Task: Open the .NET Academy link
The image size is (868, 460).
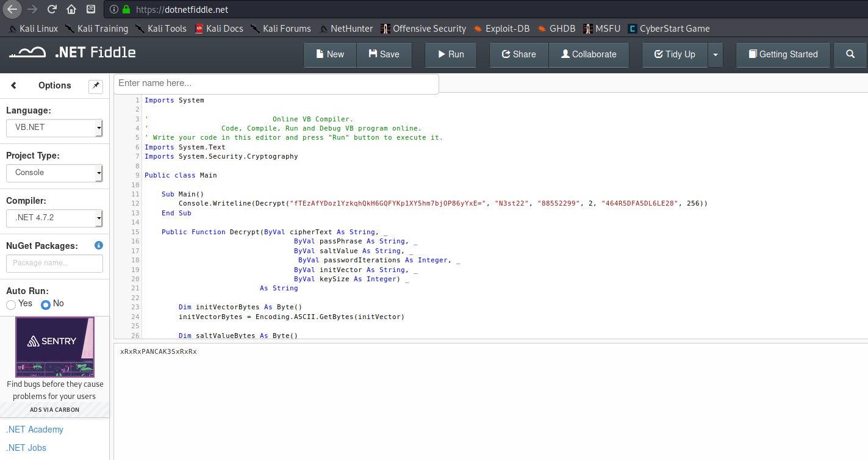Action: [35, 429]
